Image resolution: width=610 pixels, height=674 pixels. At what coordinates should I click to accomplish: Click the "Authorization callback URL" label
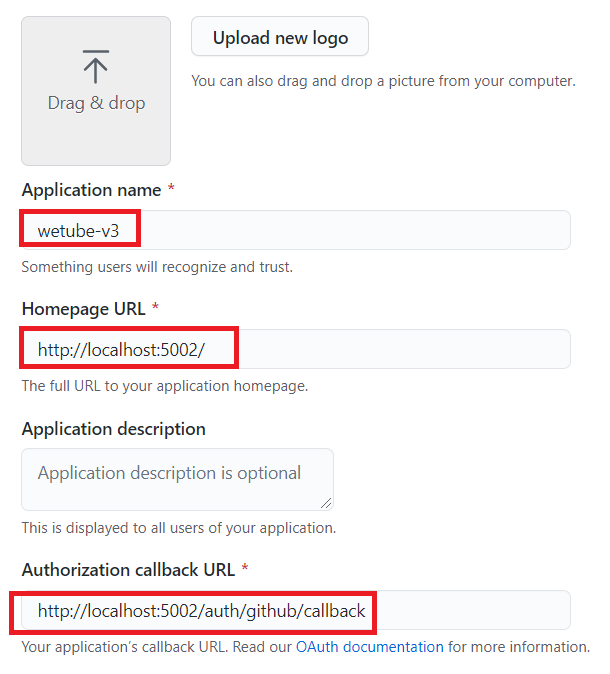(129, 570)
